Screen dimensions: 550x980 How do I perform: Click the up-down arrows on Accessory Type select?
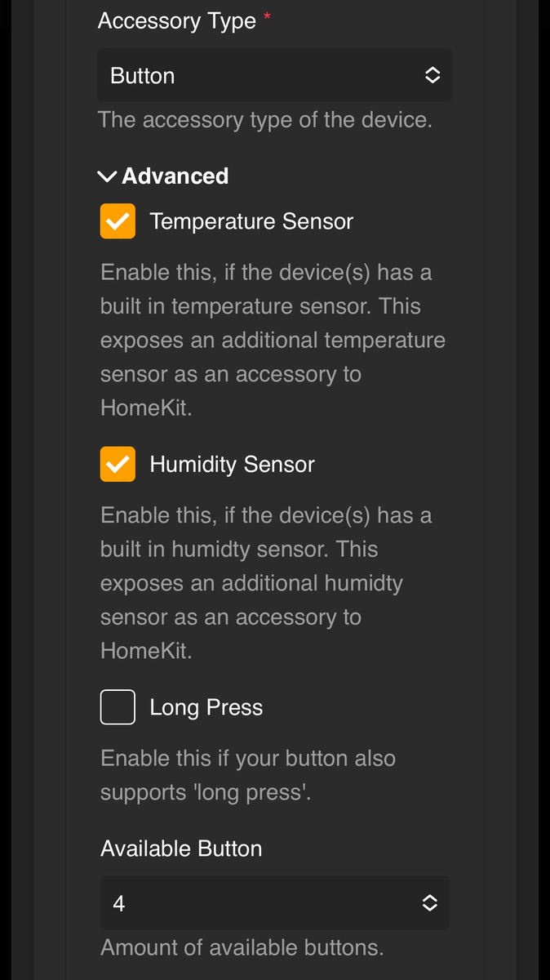tap(432, 76)
